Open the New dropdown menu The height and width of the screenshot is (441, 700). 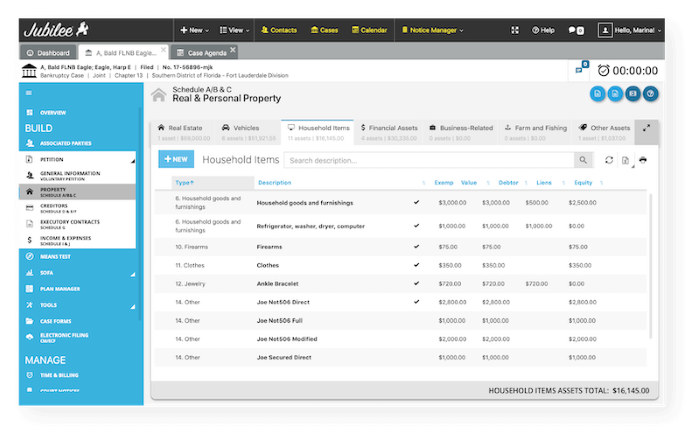[194, 30]
